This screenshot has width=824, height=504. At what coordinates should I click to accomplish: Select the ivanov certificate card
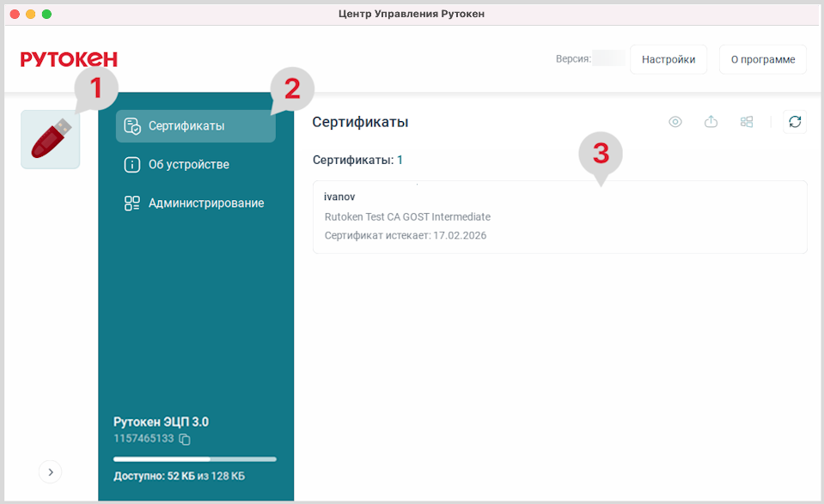pyautogui.click(x=559, y=217)
